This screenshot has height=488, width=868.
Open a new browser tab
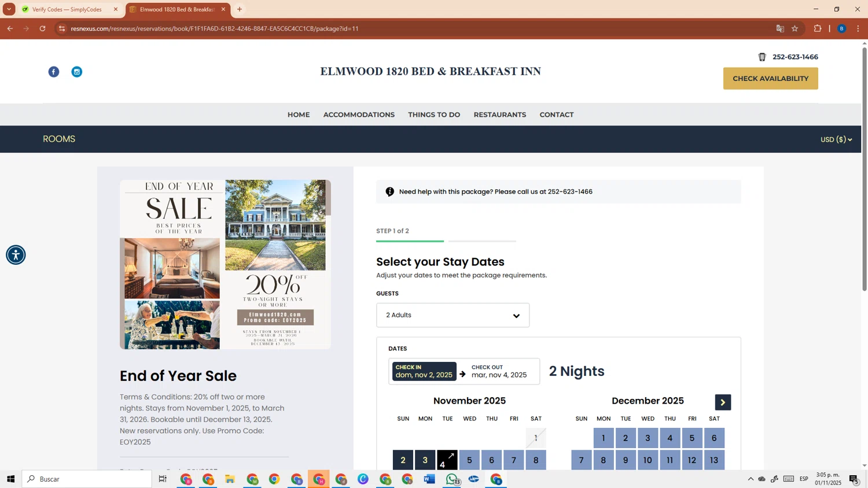coord(240,9)
